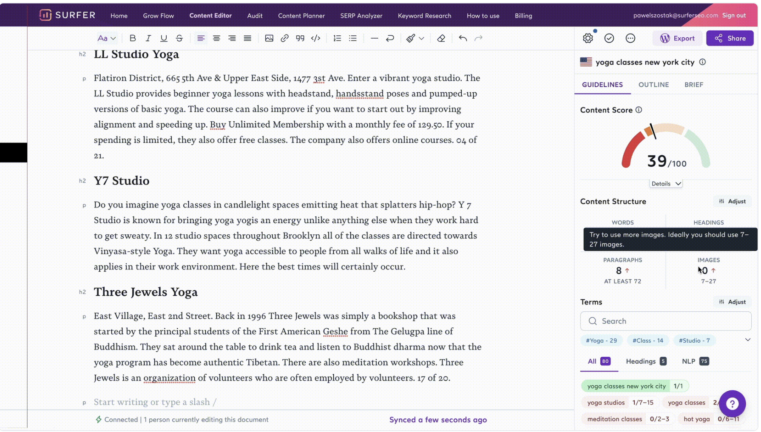Expand the term hashtag filters
The width and height of the screenshot is (761, 432).
tap(747, 340)
